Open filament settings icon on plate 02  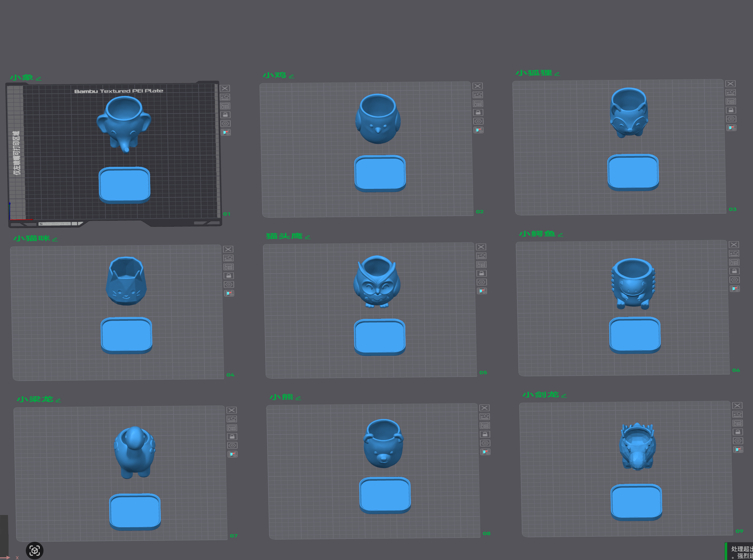(x=479, y=130)
